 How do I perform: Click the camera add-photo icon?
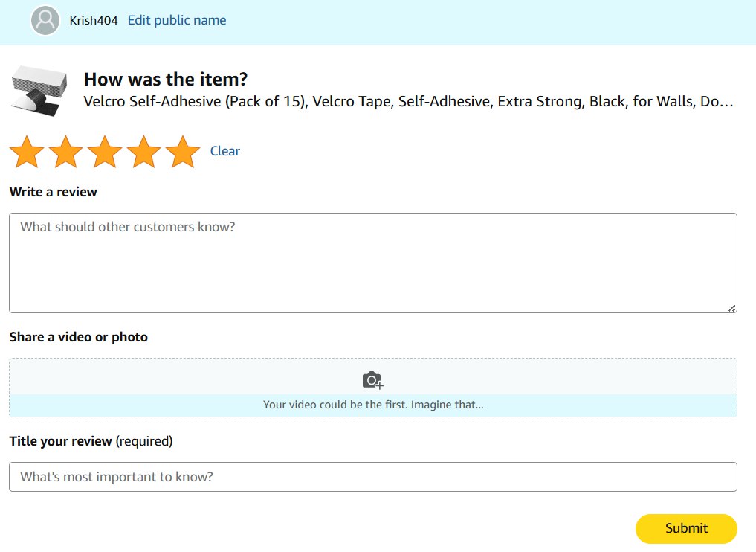tap(372, 380)
